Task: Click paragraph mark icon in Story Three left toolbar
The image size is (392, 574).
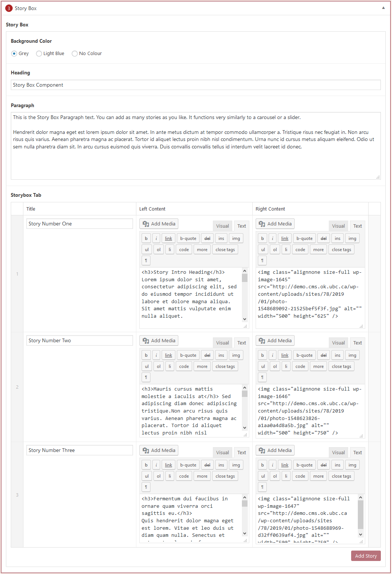Action: [x=146, y=487]
